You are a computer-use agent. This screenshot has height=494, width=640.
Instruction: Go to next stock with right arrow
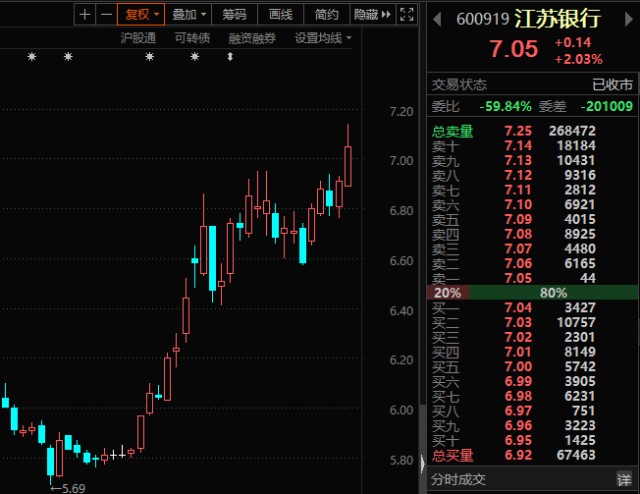(x=629, y=19)
